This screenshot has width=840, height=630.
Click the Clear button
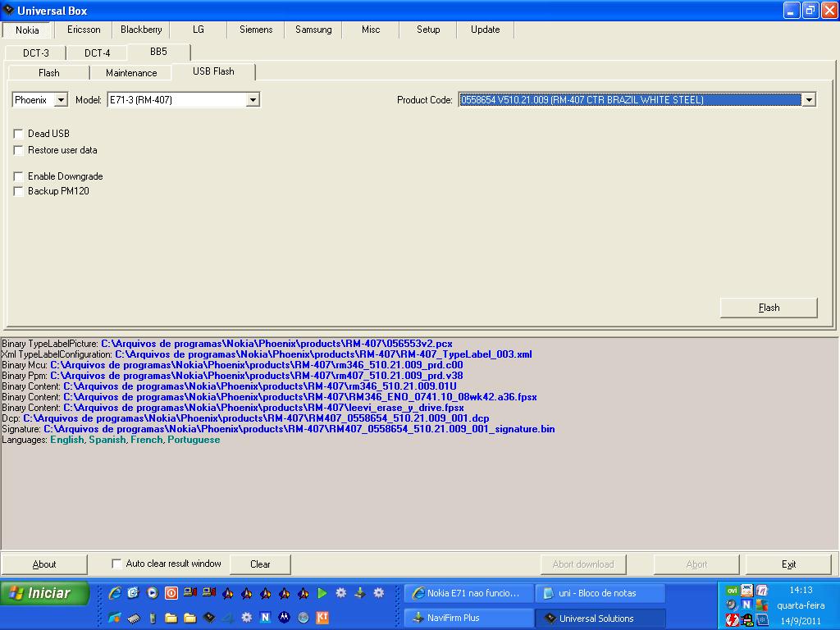260,564
